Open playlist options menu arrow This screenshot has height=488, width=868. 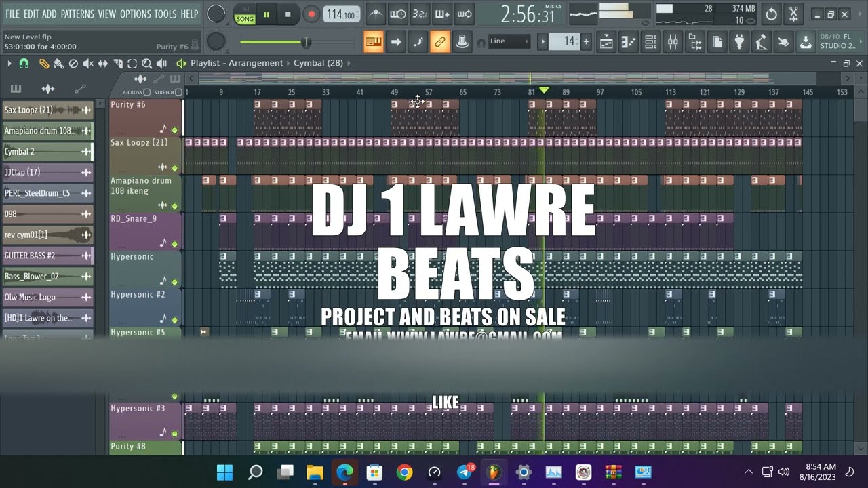point(9,63)
